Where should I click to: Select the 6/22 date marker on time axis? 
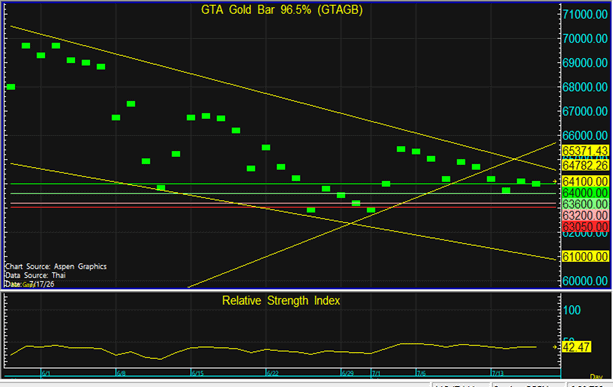[x=272, y=373]
